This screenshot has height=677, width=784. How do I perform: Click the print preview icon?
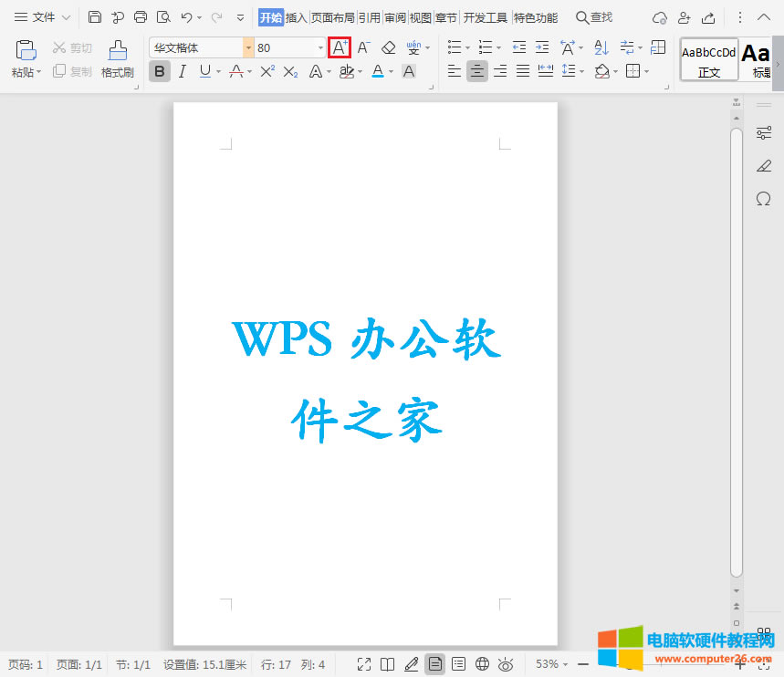162,17
